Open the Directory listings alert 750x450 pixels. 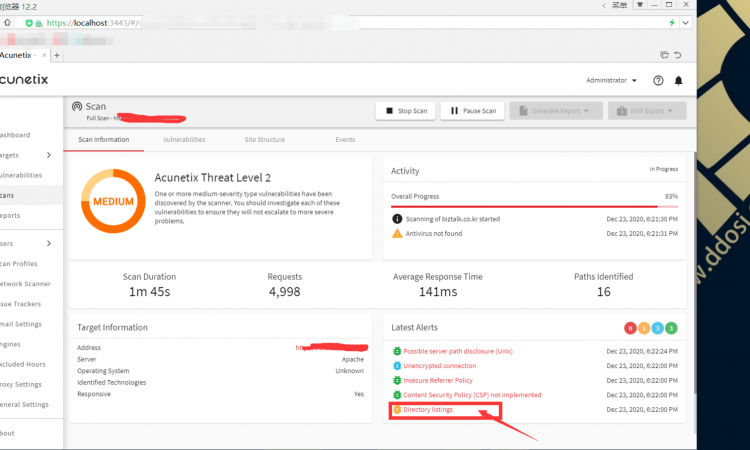[428, 409]
